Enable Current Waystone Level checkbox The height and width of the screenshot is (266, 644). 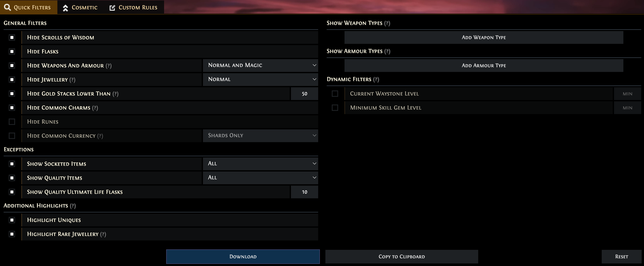pyautogui.click(x=335, y=94)
